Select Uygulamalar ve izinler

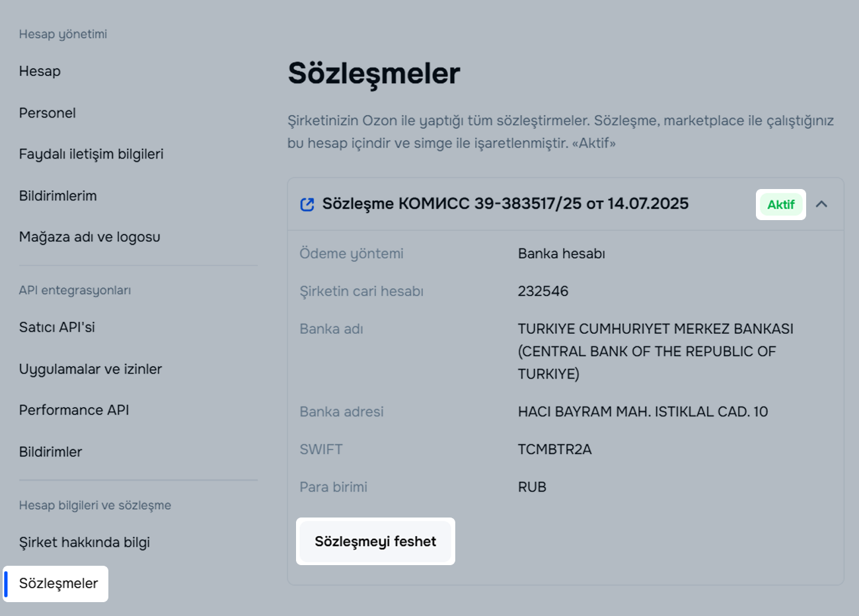coord(91,369)
